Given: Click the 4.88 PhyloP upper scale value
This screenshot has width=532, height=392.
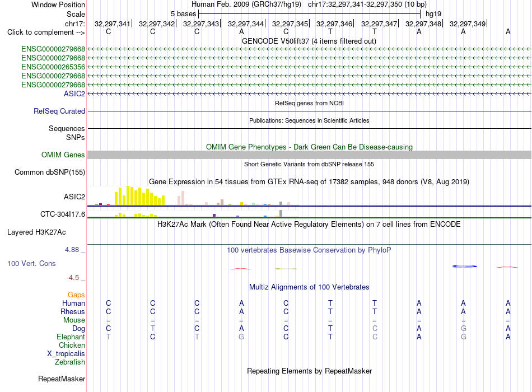Looking at the screenshot, I should coord(72,249).
